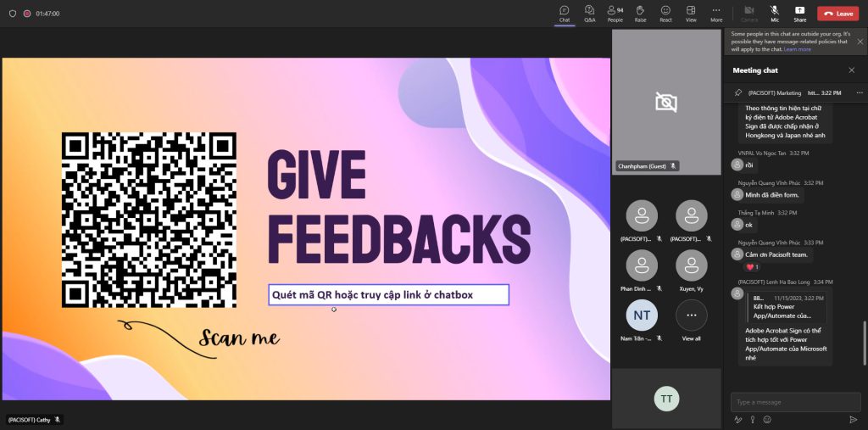
Task: Leave the meeting
Action: pyautogui.click(x=838, y=14)
